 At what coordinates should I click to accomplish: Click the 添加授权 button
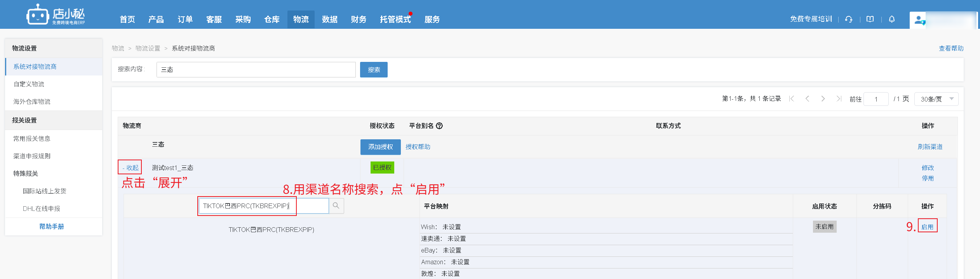(380, 147)
